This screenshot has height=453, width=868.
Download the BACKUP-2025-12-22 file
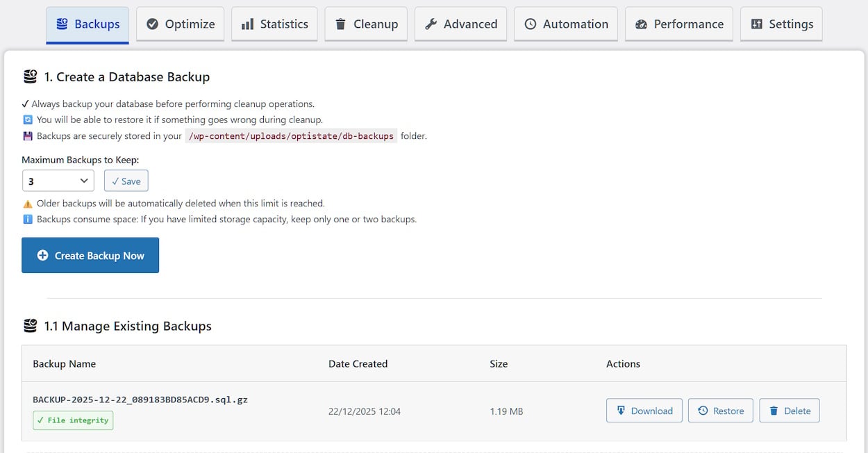[644, 411]
